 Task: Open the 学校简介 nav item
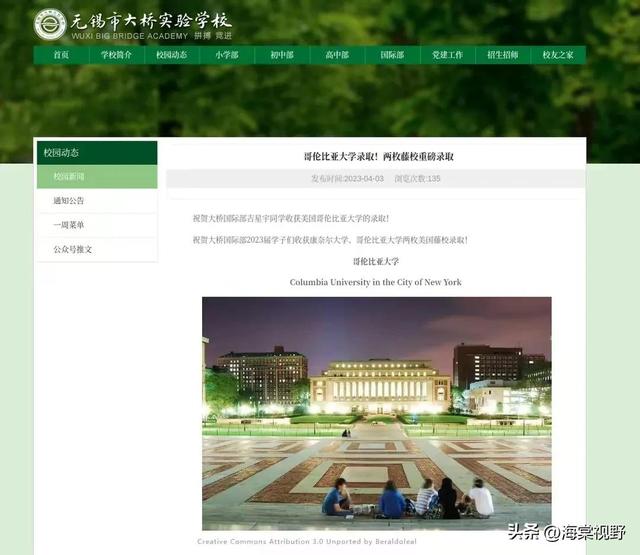[x=117, y=55]
